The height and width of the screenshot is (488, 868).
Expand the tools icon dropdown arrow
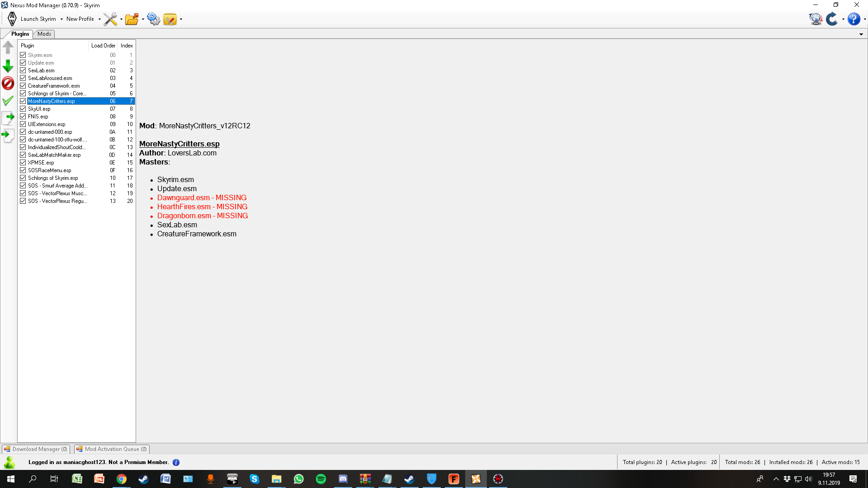[121, 19]
